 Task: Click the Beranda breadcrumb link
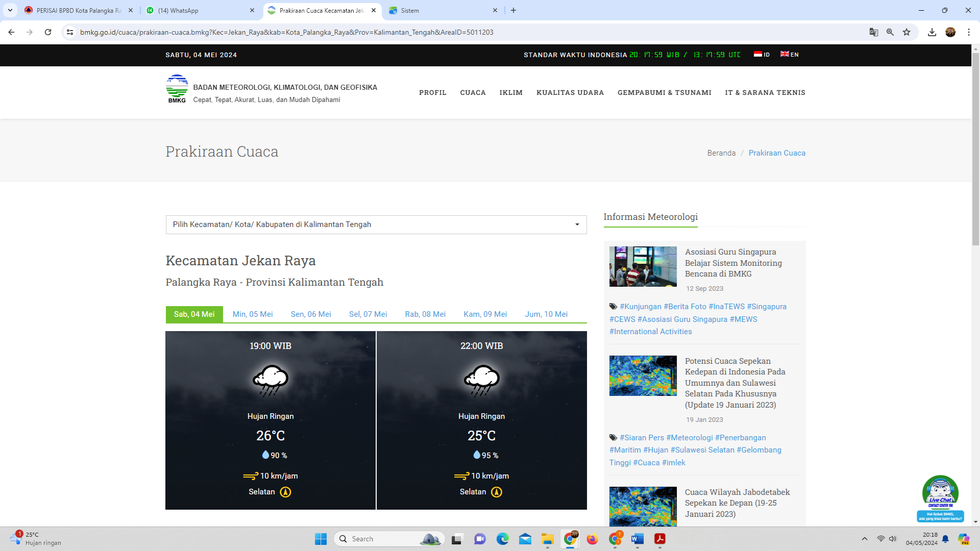(x=721, y=153)
